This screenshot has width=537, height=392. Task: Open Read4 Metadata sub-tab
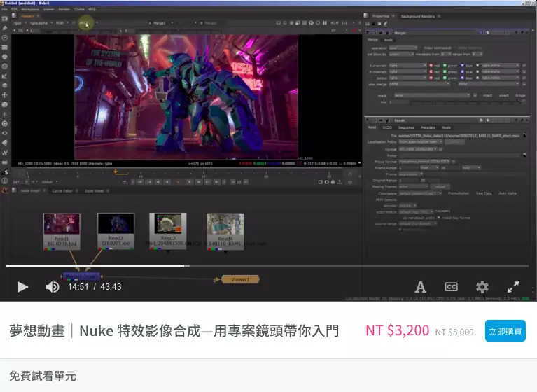coord(428,127)
